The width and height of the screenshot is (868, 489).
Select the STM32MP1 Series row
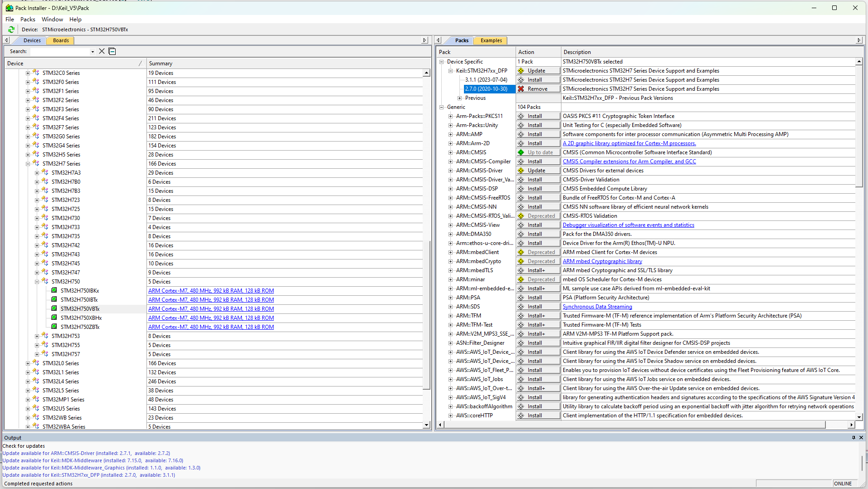63,400
